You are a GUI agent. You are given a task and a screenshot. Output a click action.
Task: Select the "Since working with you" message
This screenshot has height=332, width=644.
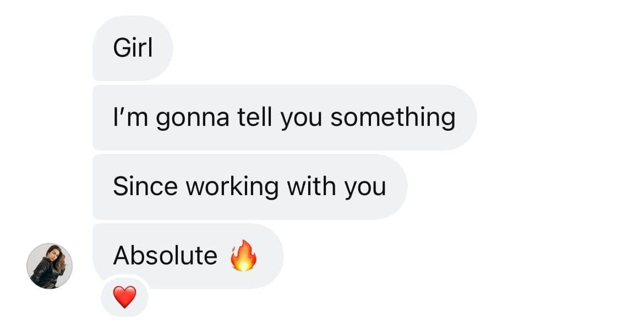[249, 187]
